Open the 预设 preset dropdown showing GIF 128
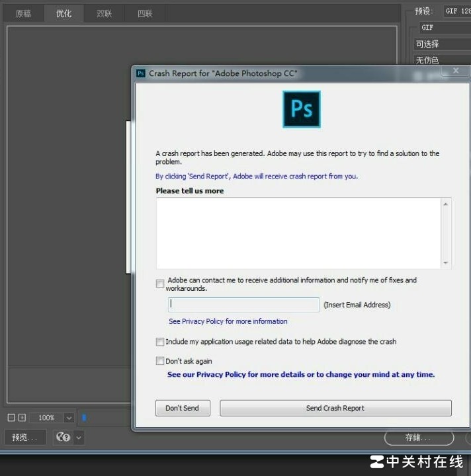The height and width of the screenshot is (476, 471). point(456,11)
